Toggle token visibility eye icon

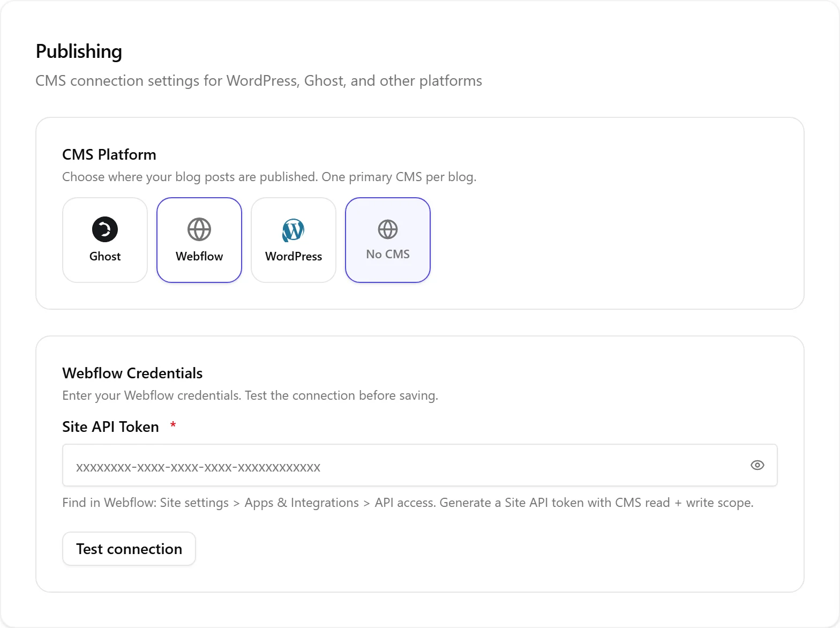point(757,465)
